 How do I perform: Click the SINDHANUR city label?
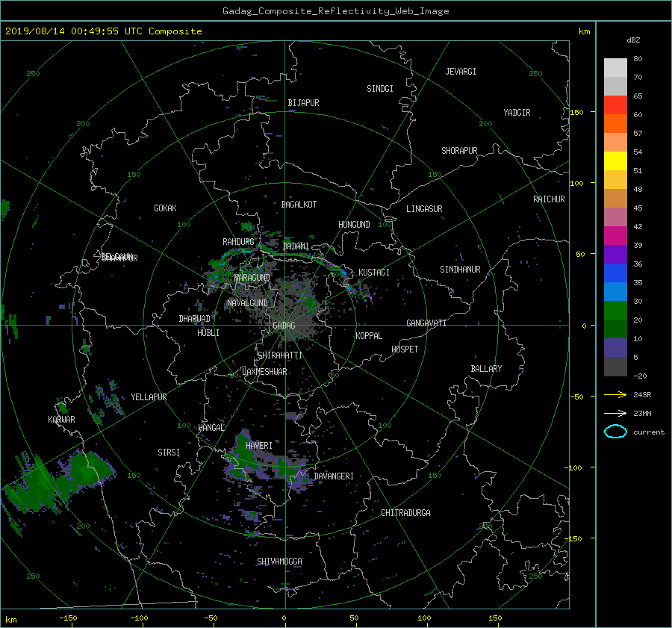click(x=460, y=270)
